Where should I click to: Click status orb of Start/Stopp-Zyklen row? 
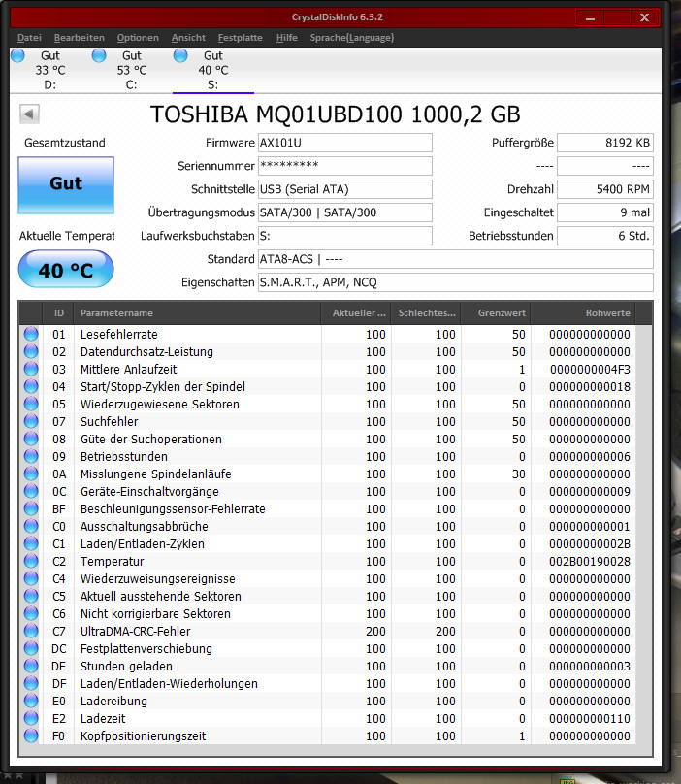click(31, 386)
